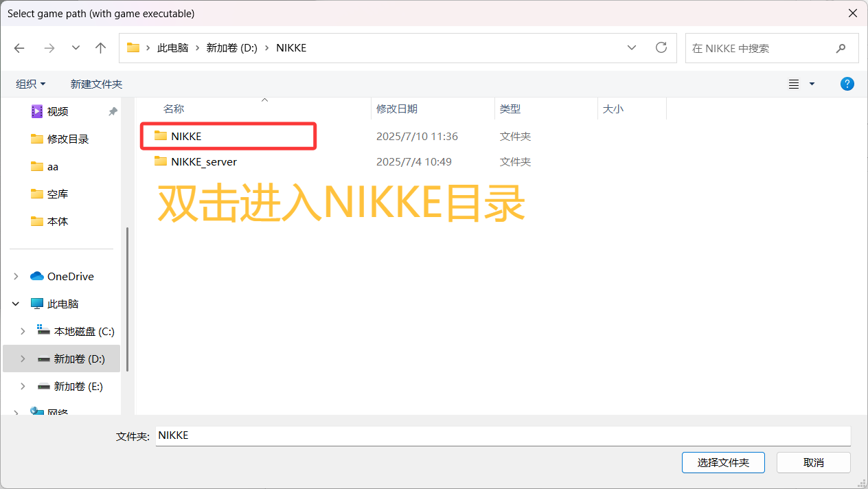Expand the chevron before 此电脑 breadcrumb

pos(148,48)
